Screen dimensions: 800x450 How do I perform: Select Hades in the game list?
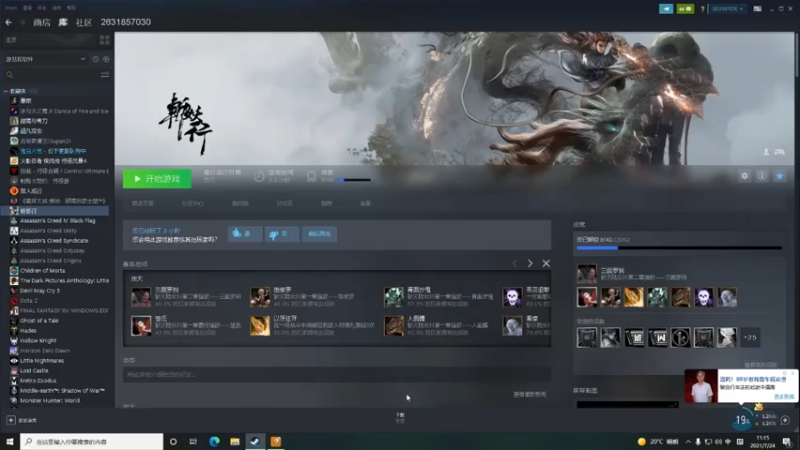[28, 331]
